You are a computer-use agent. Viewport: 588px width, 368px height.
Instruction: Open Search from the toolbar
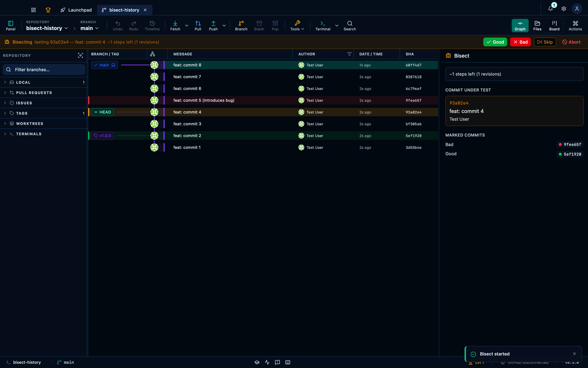click(x=350, y=26)
